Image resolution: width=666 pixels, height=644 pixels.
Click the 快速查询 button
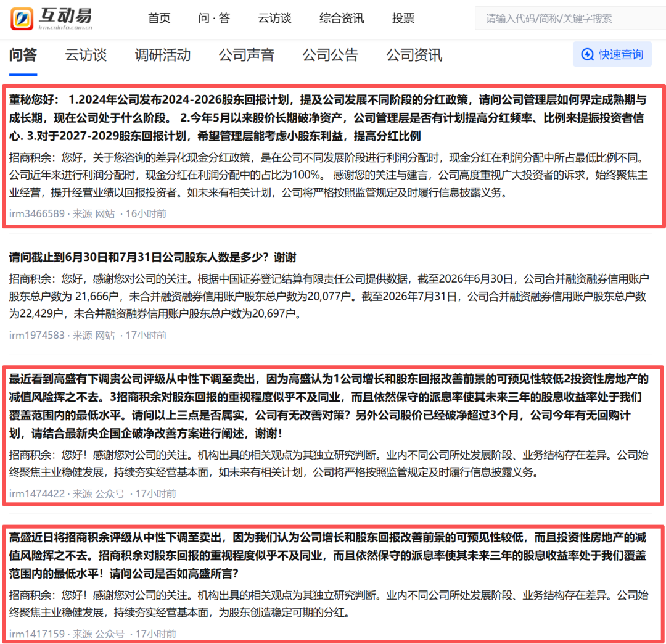(612, 54)
